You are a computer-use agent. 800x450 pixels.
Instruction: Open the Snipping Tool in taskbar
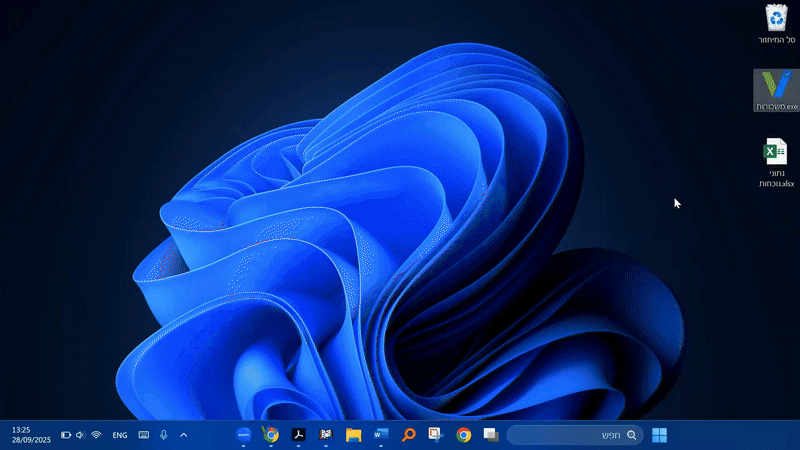click(x=436, y=435)
